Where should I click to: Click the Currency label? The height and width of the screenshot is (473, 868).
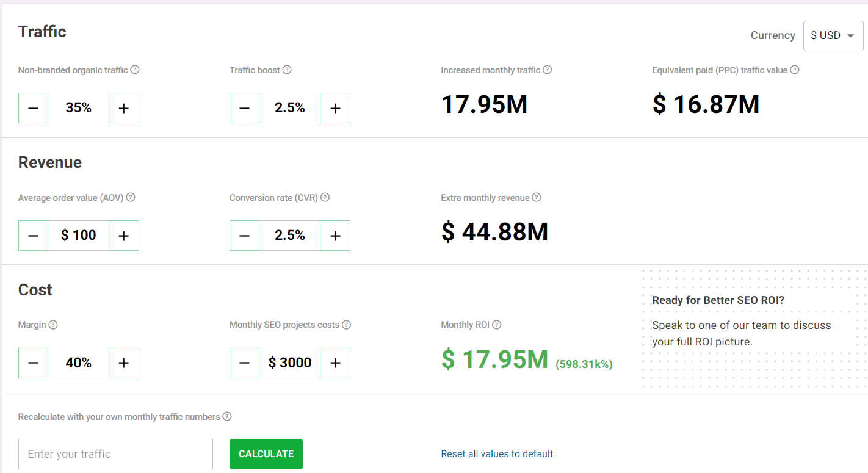(x=773, y=35)
